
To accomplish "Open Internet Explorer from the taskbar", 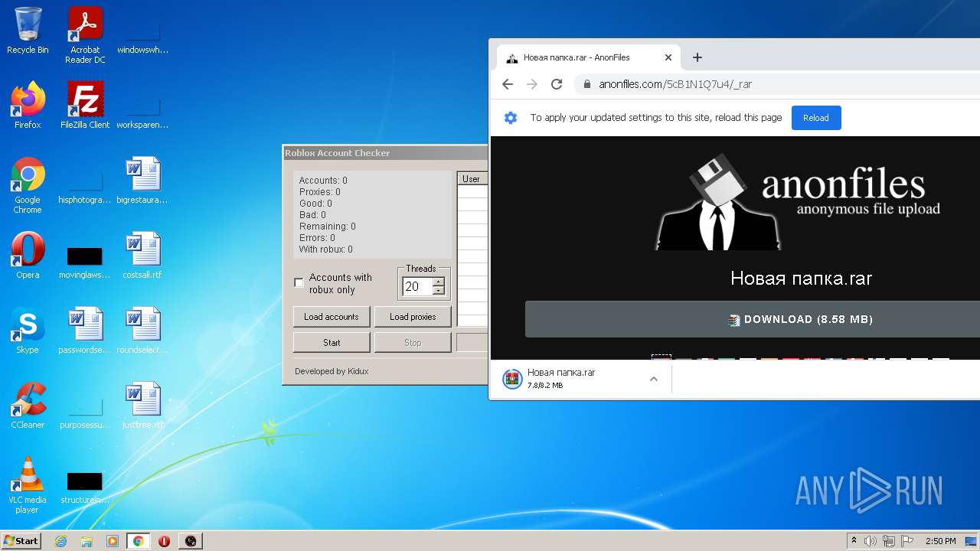I will pyautogui.click(x=61, y=541).
